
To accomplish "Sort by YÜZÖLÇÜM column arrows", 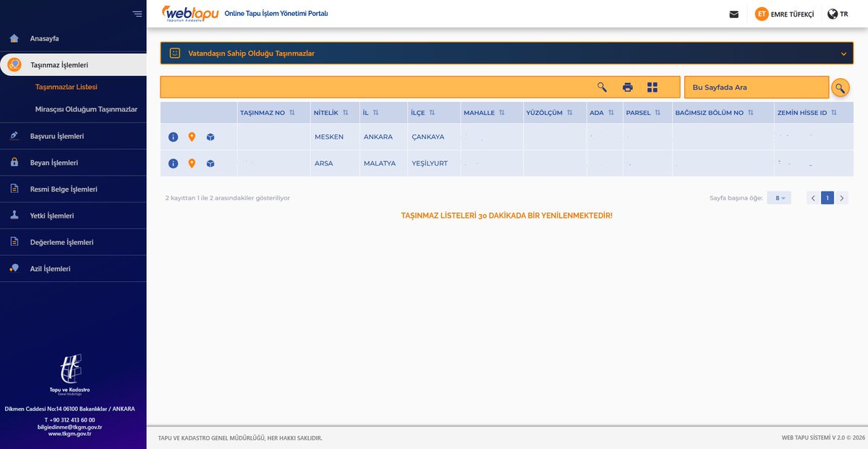I will click(570, 113).
